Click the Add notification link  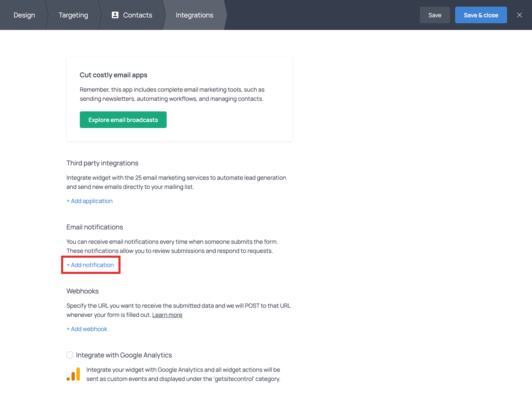click(90, 265)
